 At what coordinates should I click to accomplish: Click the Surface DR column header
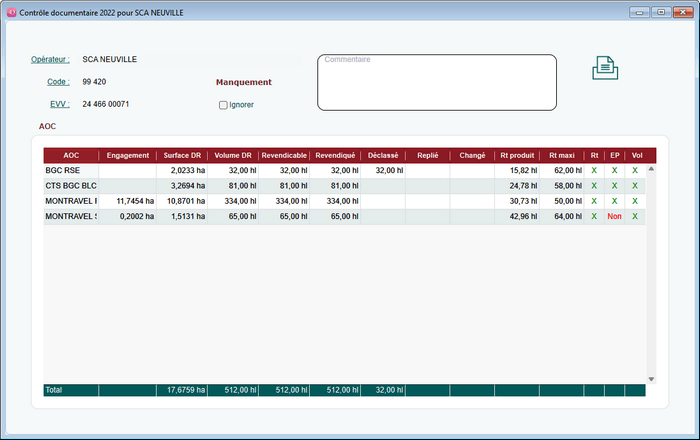tap(182, 155)
